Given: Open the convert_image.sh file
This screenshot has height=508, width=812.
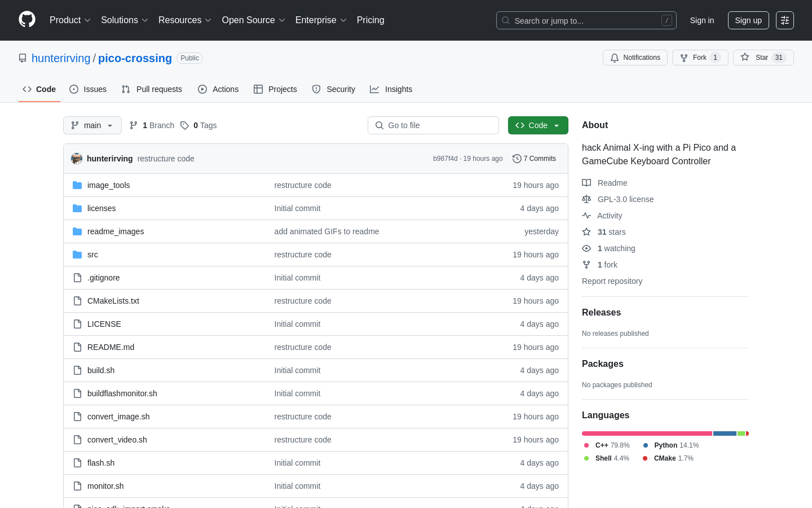Looking at the screenshot, I should click(x=118, y=417).
